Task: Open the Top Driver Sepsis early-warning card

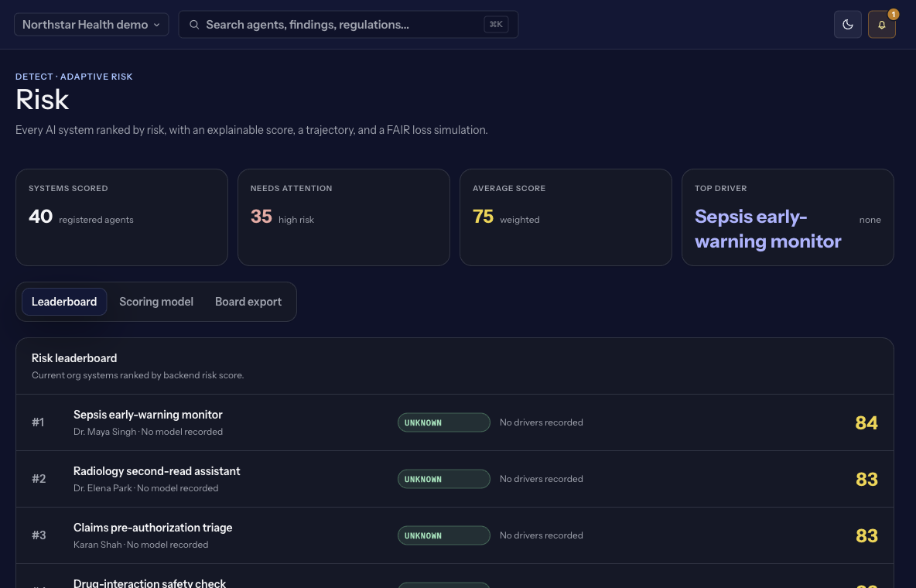Action: (x=788, y=217)
